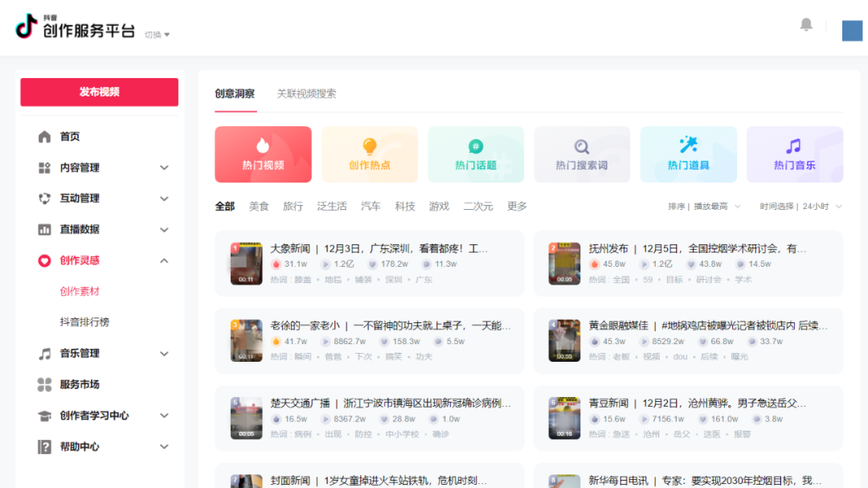
Task: Open the 老徐的一家老小 video thumbnail
Action: (x=247, y=341)
